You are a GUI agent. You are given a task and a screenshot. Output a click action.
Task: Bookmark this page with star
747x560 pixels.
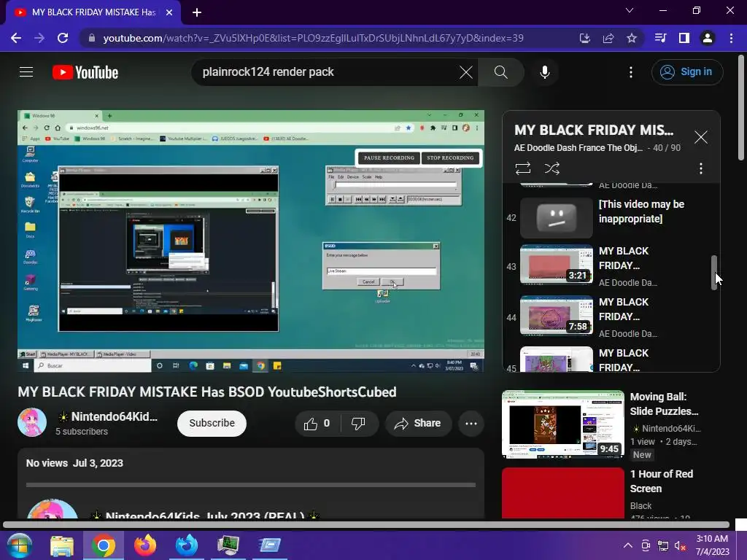coord(631,38)
